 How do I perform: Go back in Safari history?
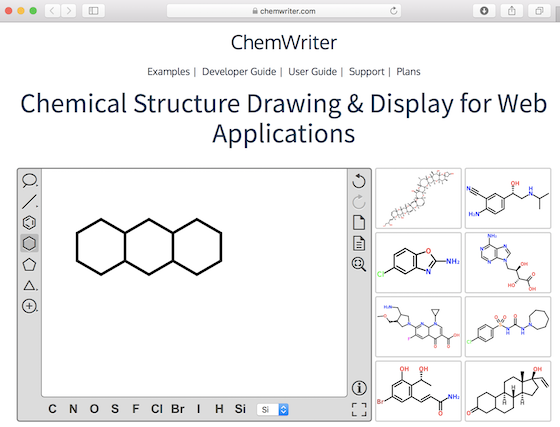click(x=52, y=11)
